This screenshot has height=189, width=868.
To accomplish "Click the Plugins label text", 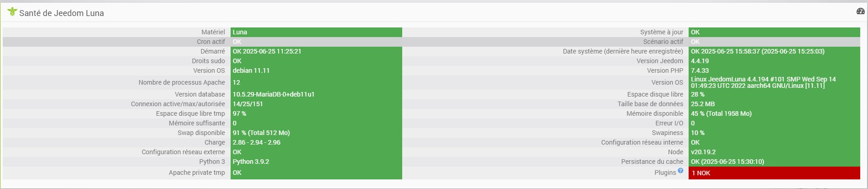I will [x=665, y=173].
